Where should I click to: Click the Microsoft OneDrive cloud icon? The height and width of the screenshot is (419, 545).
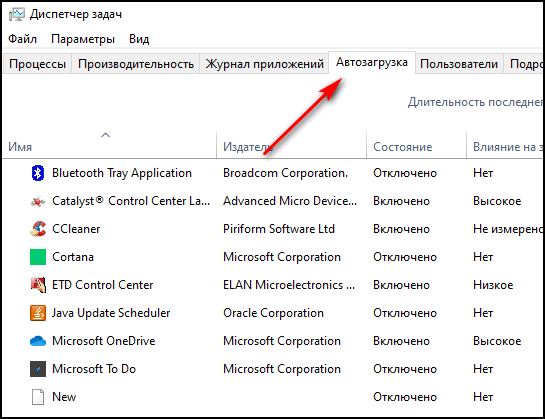[x=38, y=341]
